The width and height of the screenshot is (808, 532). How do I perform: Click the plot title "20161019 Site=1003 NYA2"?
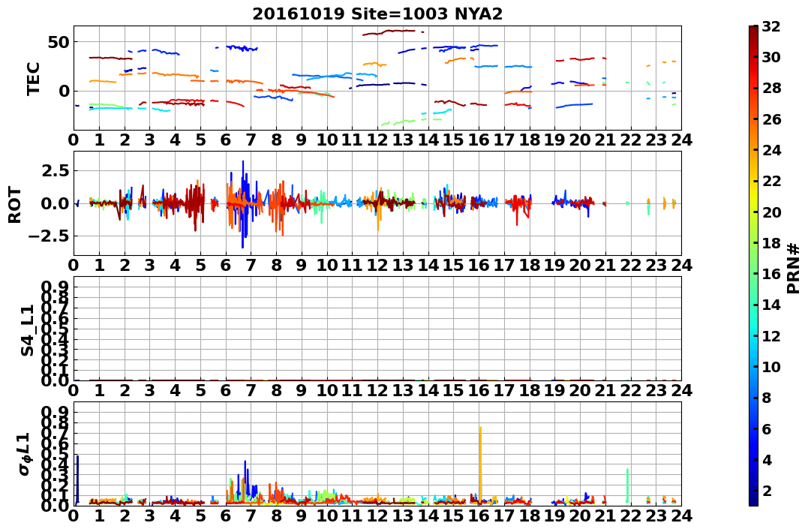377,14
